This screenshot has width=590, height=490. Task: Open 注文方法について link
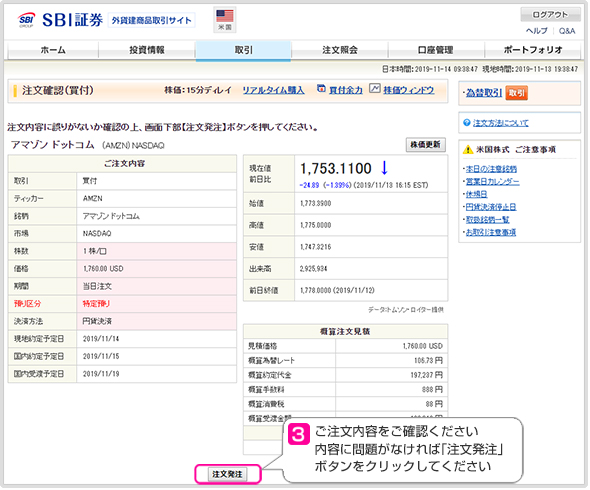pyautogui.click(x=500, y=123)
